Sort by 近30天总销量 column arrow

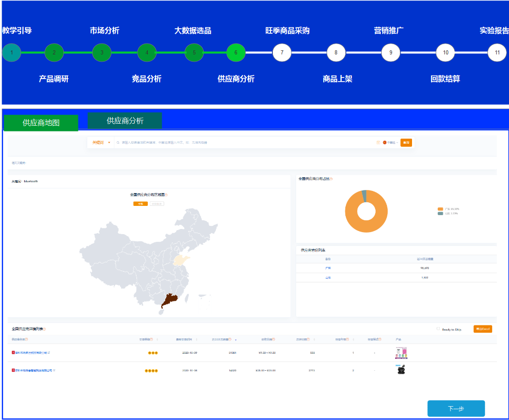pyautogui.click(x=236, y=339)
